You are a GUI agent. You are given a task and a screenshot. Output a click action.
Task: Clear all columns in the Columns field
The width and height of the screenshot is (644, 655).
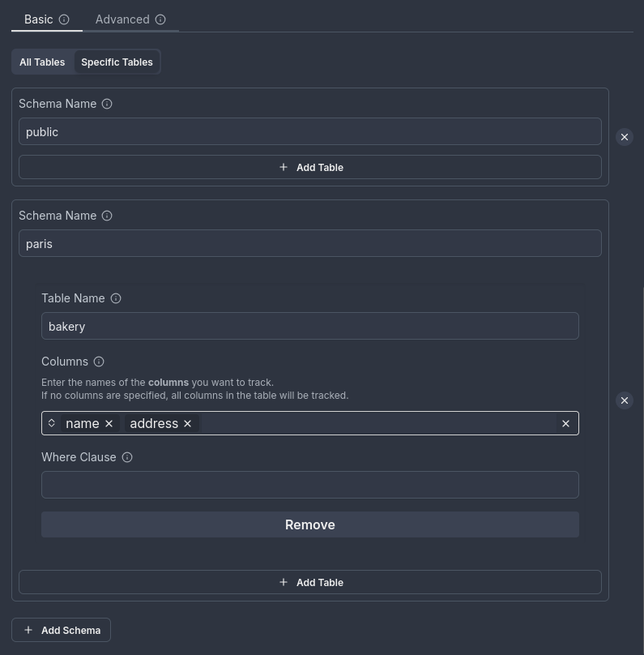click(565, 423)
